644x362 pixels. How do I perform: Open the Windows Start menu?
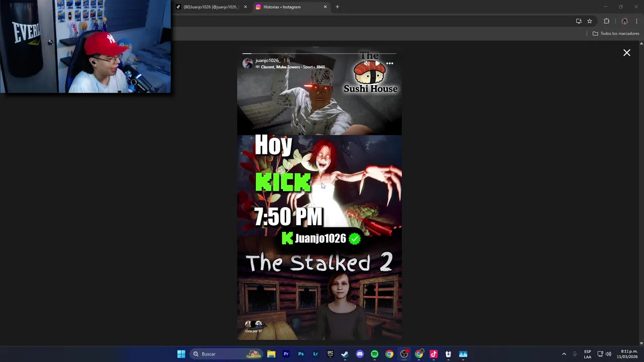pos(181,354)
